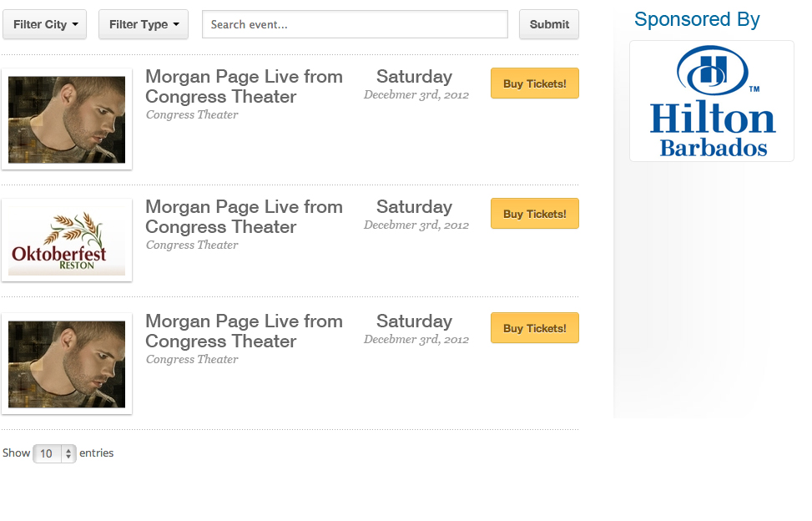Open the Oktoberfest Reston thumbnail

[x=67, y=240]
